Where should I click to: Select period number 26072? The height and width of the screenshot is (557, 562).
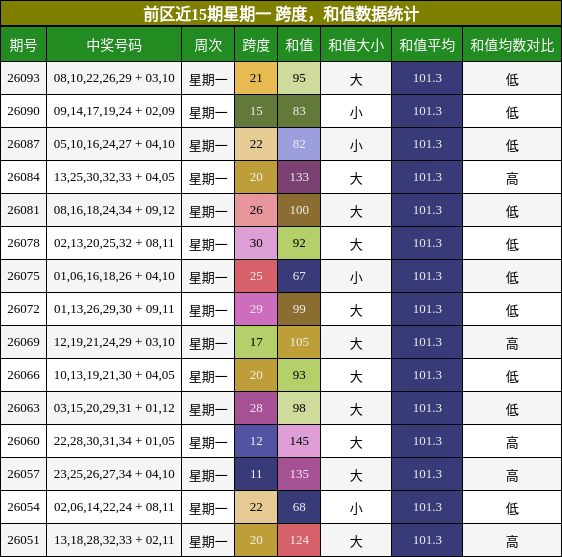[x=23, y=309]
